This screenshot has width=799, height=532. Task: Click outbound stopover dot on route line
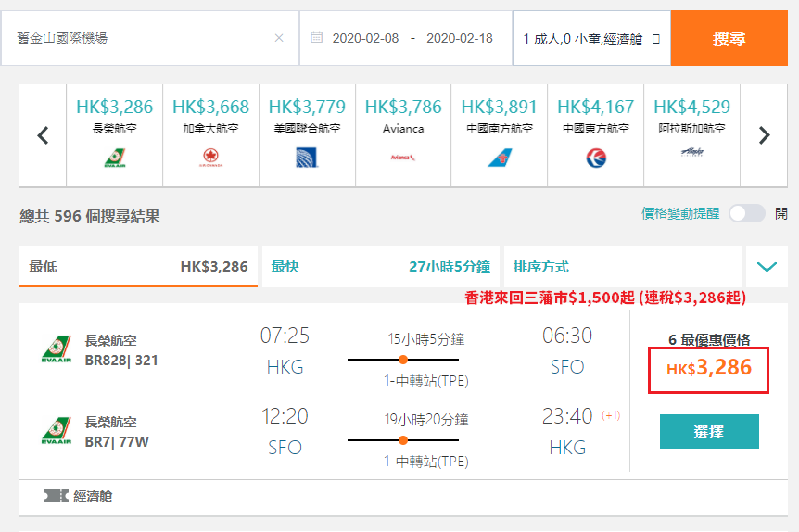point(403,360)
